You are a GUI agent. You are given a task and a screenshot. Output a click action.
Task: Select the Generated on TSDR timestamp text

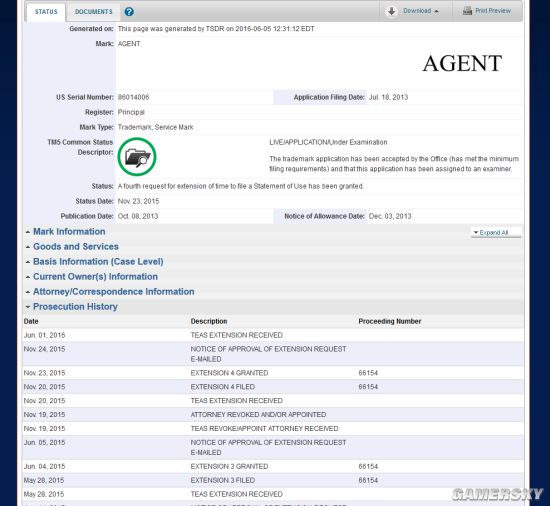[216, 29]
